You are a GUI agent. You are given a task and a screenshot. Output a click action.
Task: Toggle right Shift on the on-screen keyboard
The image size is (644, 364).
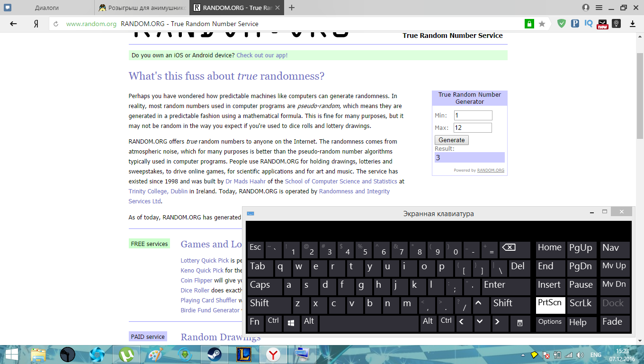(x=510, y=305)
